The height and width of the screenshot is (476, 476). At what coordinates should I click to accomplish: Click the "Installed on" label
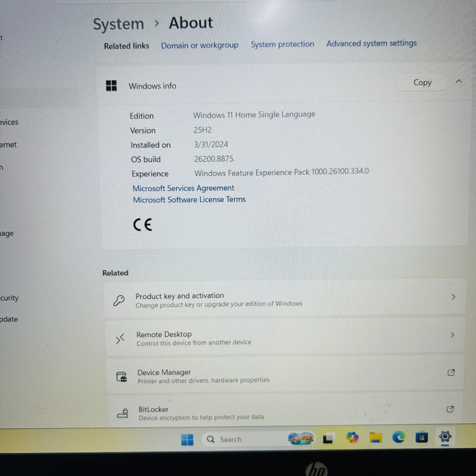(151, 145)
